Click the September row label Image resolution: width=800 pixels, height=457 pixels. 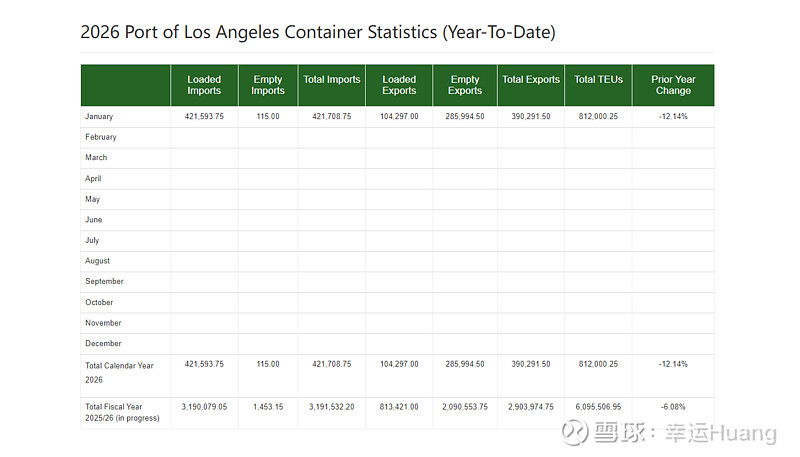(x=105, y=282)
